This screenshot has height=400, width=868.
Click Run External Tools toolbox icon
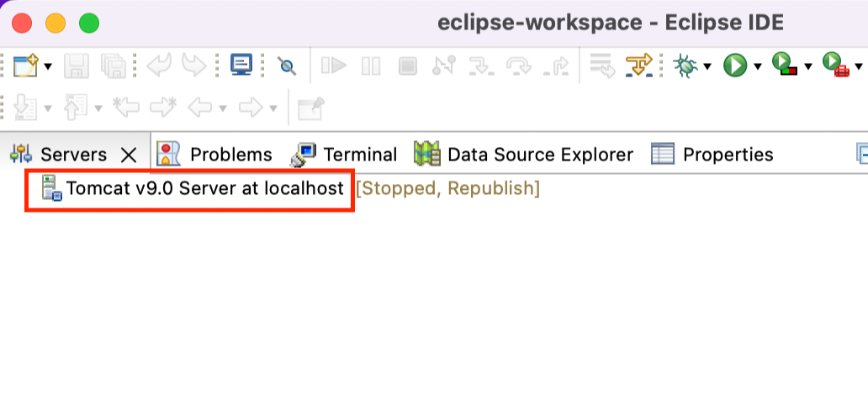[836, 65]
